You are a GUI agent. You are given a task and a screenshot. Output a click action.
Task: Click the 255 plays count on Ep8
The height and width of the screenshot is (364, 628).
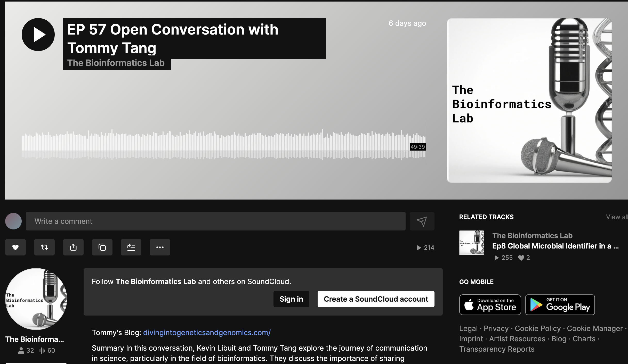click(503, 258)
